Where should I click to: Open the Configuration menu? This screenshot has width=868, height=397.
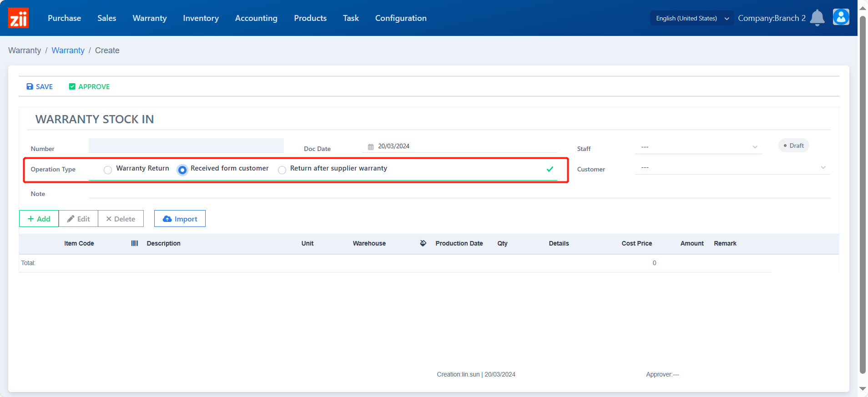tap(401, 18)
